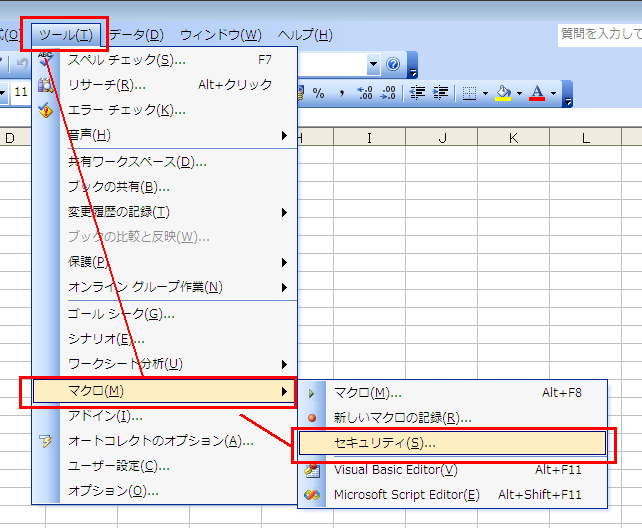The image size is (642, 528).
Task: Click the decrease decimal places icon
Action: [387, 93]
